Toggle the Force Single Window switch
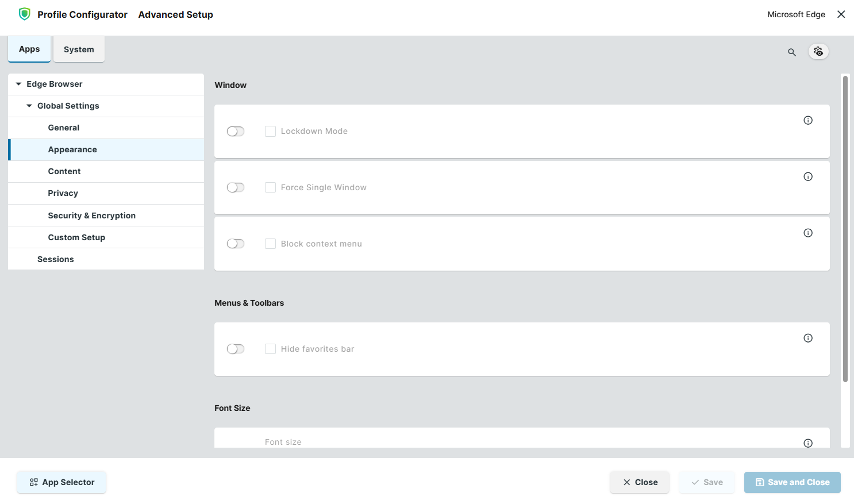 (x=236, y=188)
